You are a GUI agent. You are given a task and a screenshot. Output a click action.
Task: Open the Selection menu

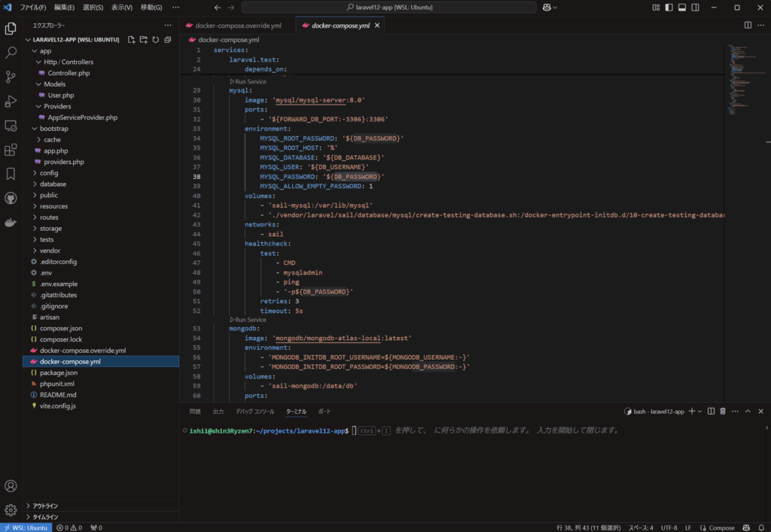[93, 8]
